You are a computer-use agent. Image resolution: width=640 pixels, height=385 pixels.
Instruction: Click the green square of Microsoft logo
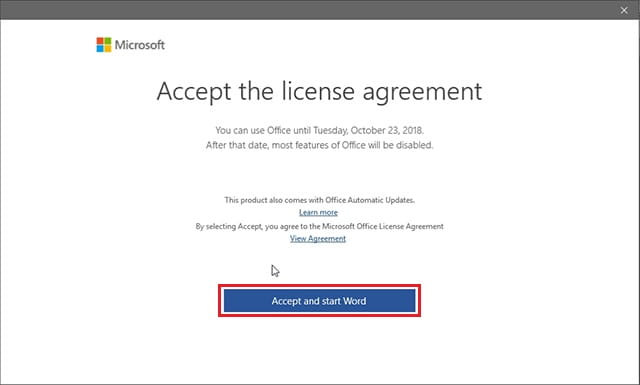[x=108, y=41]
